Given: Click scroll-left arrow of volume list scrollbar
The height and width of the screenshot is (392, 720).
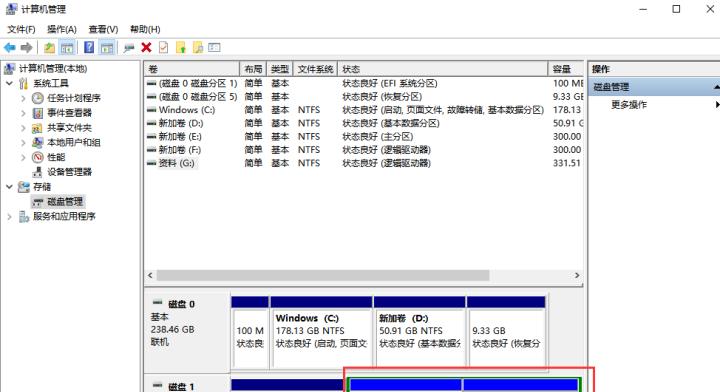Looking at the screenshot, I should (150, 275).
